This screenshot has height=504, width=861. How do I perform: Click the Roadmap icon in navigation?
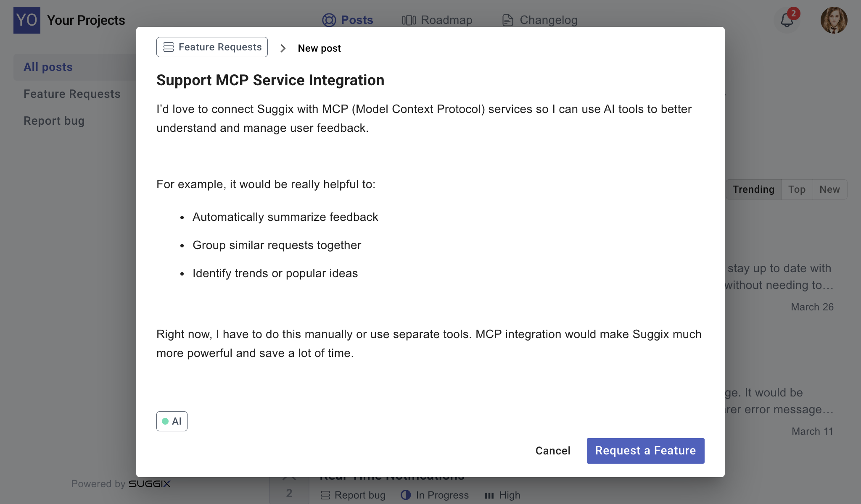pyautogui.click(x=409, y=20)
